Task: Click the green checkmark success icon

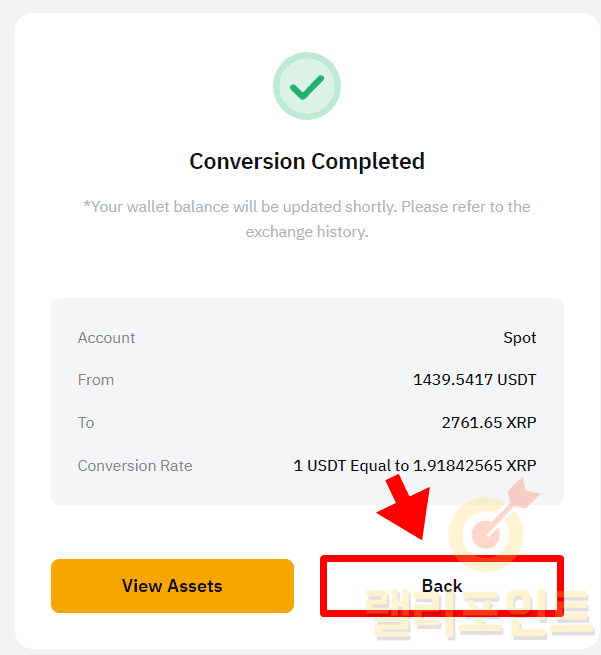Action: tap(306, 87)
